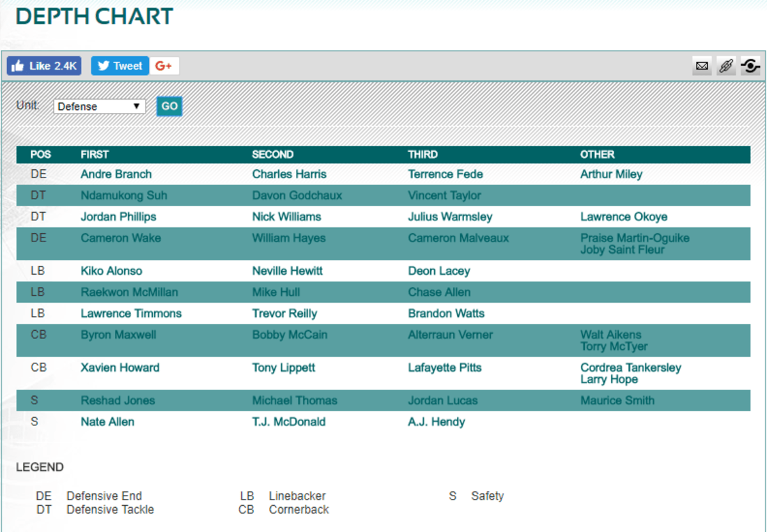The width and height of the screenshot is (767, 532).
Task: Open Lawrence Timmons player page
Action: pyautogui.click(x=131, y=313)
